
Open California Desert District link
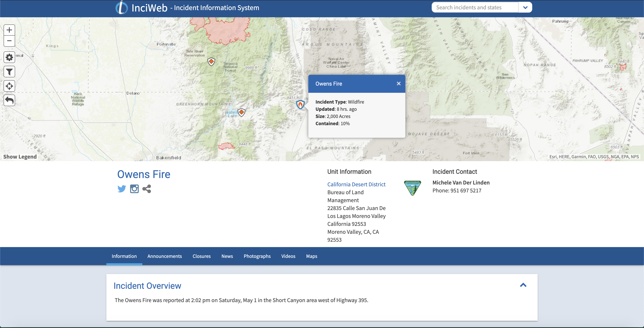(x=356, y=184)
